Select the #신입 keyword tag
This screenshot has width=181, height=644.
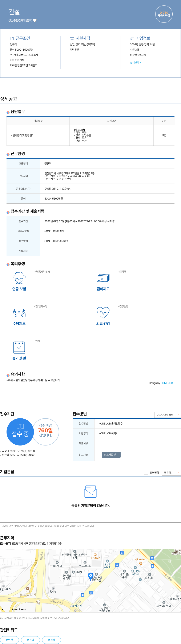point(31,640)
